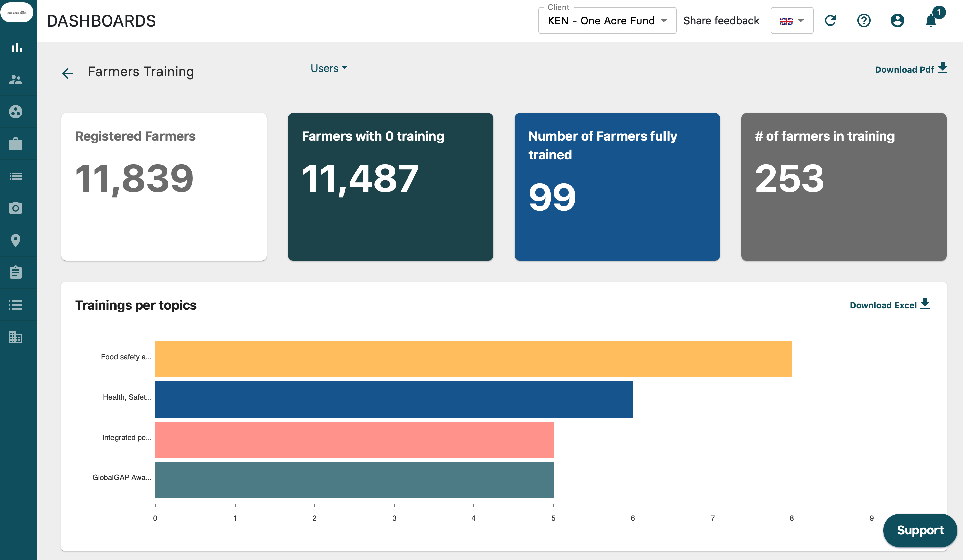Expand the Client KEN - One Acre Fund dropdown
This screenshot has height=560, width=963.
point(606,20)
